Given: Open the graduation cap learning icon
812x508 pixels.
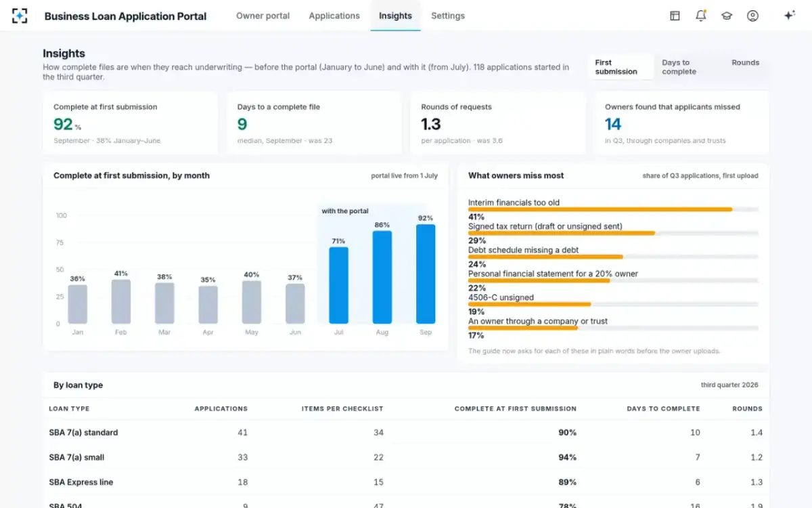Looking at the screenshot, I should [727, 16].
